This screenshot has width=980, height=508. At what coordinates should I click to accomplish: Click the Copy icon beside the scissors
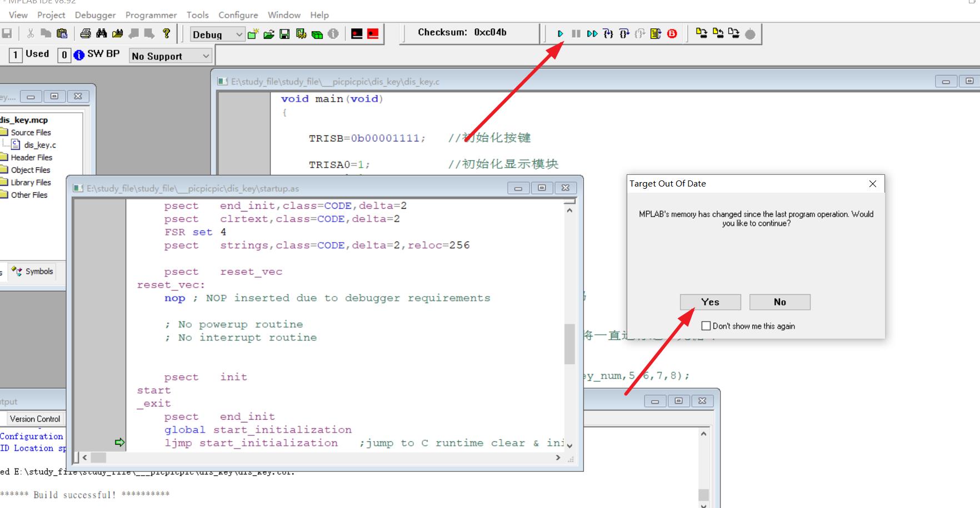46,34
